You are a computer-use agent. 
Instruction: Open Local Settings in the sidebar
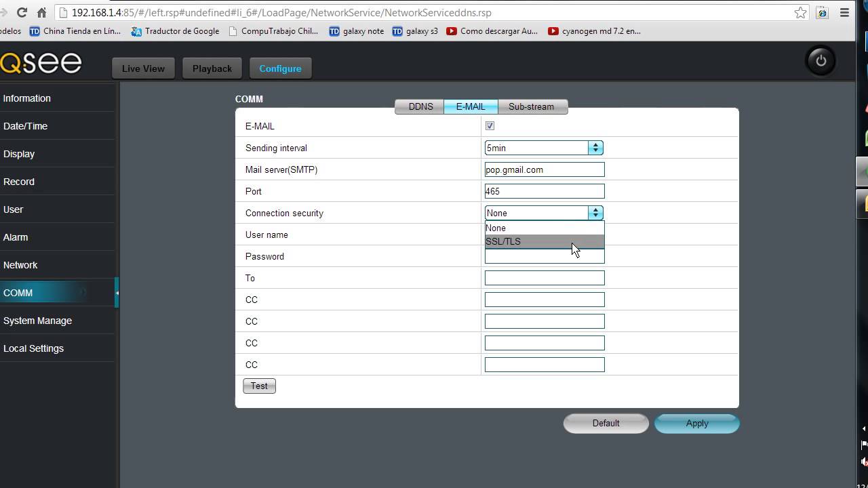tap(58, 348)
